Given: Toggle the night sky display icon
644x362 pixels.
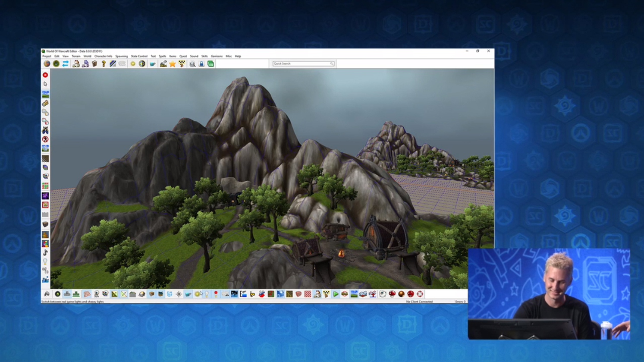Looking at the screenshot, I should click(x=234, y=294).
